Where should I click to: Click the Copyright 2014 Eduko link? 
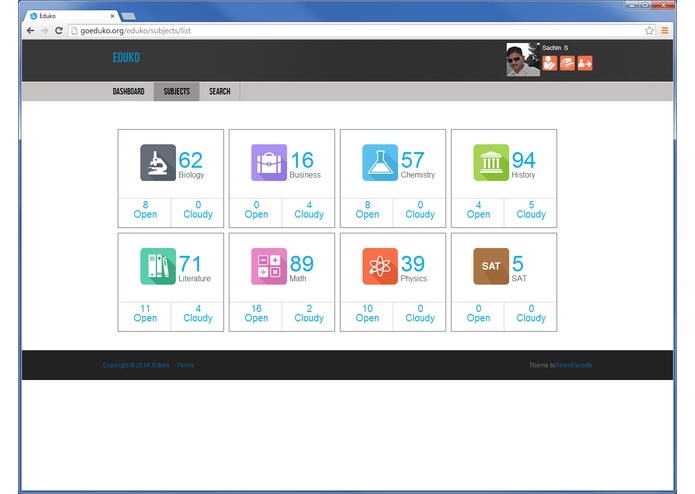[136, 365]
